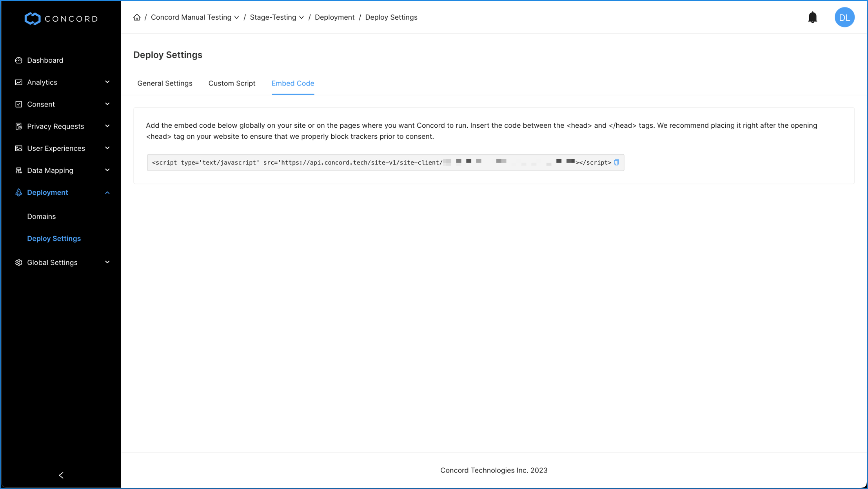Click the Global Settings gear icon
Image resolution: width=868 pixels, height=489 pixels.
click(x=18, y=263)
